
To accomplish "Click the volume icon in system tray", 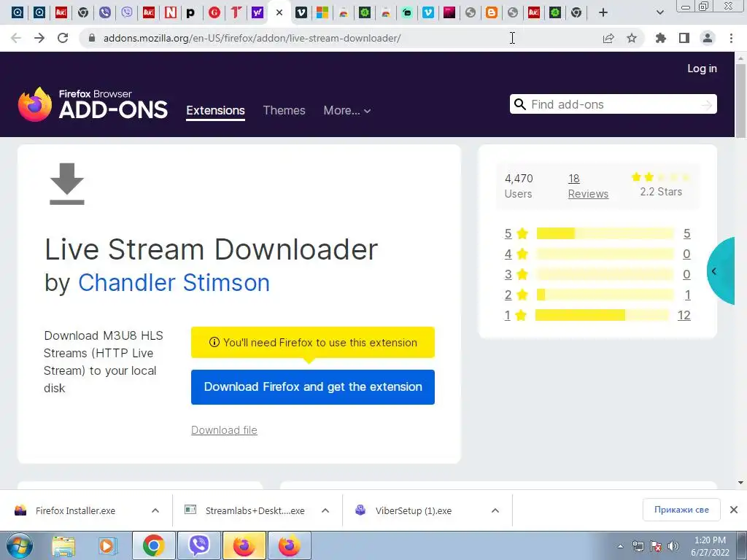I will tap(673, 546).
